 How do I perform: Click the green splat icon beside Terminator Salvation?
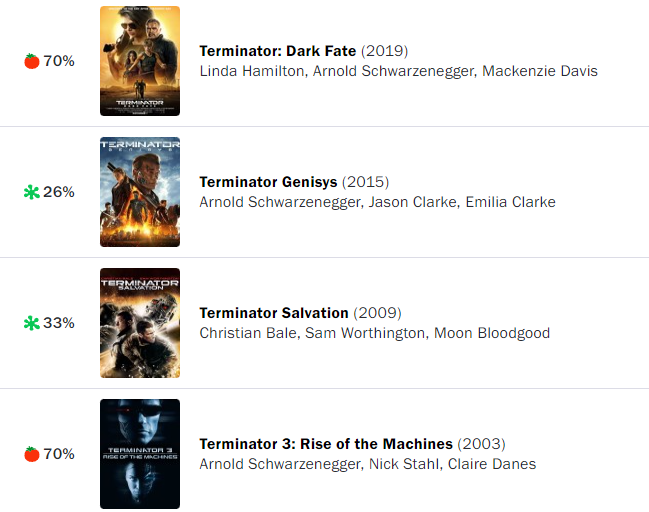pos(31,323)
